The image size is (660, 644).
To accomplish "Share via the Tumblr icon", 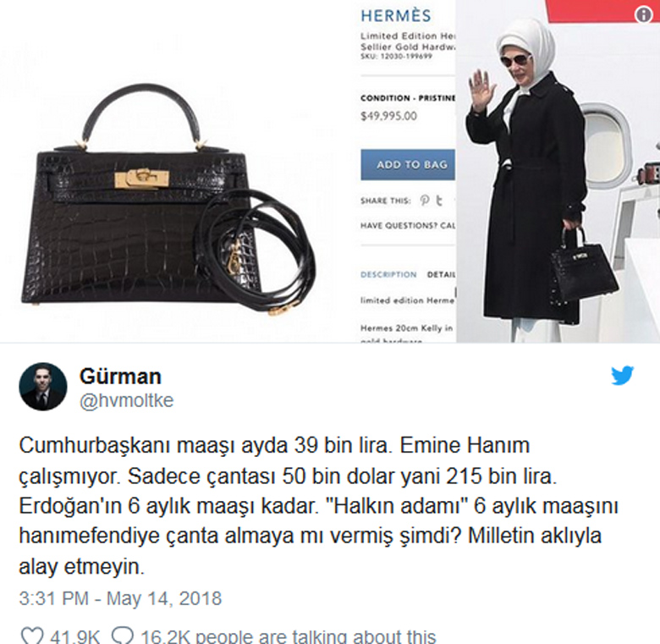I will point(439,201).
